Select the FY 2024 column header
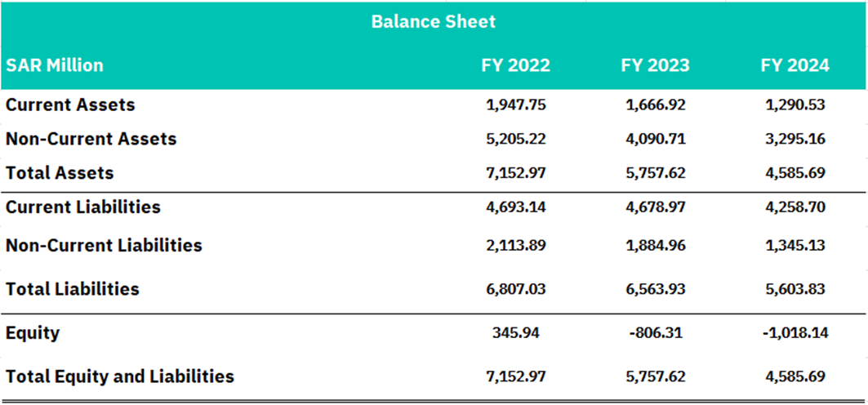The height and width of the screenshot is (405, 868). point(795,65)
